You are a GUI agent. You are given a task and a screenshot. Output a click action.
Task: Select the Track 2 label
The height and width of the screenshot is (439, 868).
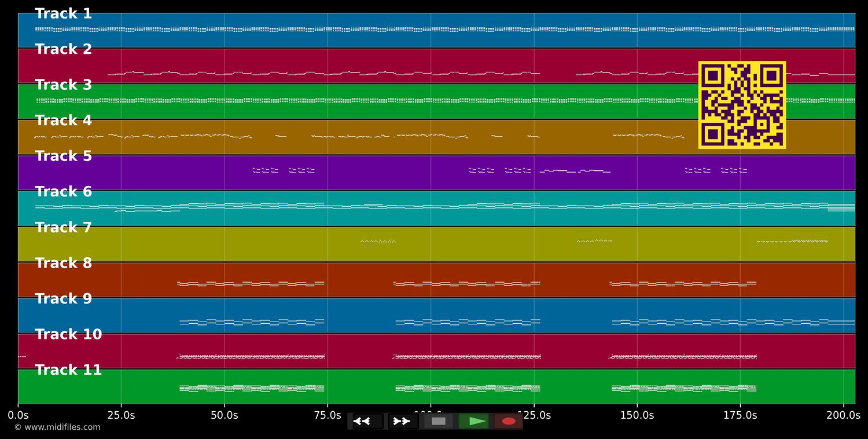[x=63, y=50]
